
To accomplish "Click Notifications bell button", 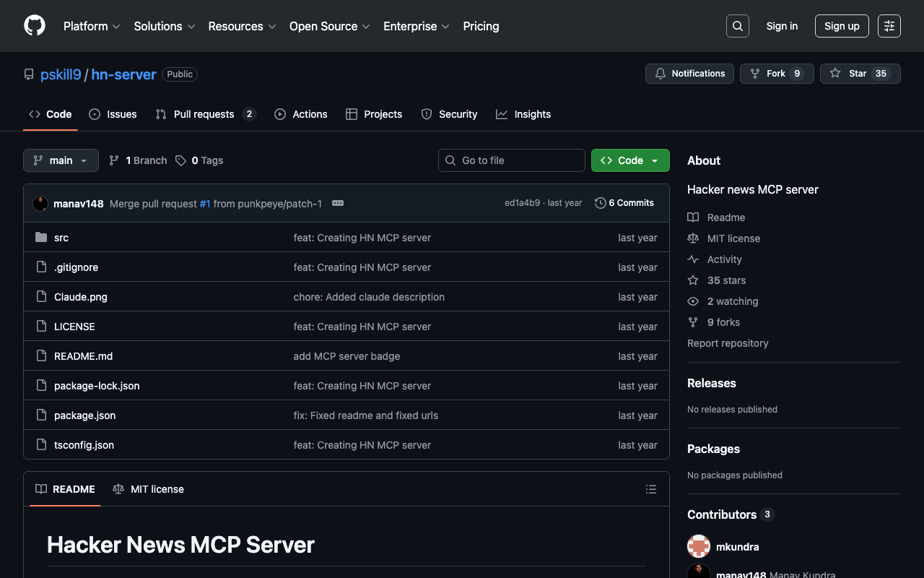I will point(689,74).
